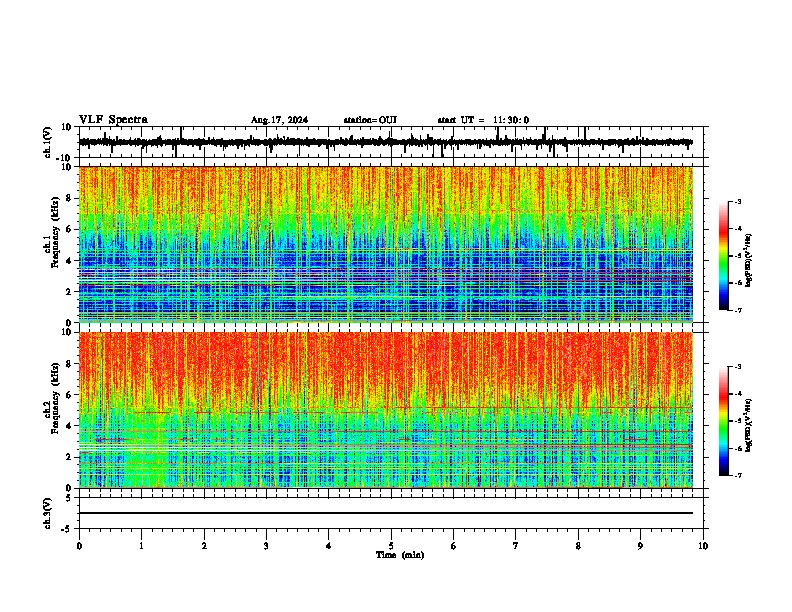Click the "6" tick on ch.2 frequency axis
This screenshot has width=792, height=612.
(x=70, y=395)
